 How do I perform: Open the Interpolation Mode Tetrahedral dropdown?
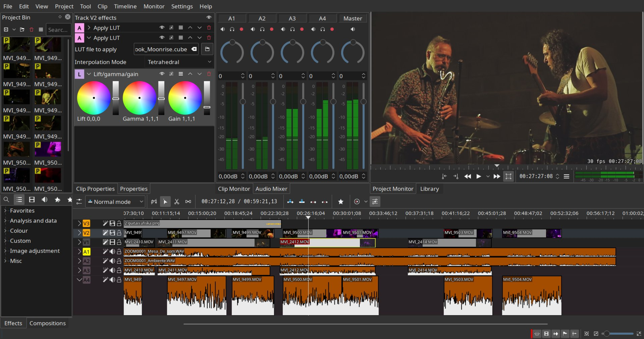[179, 62]
